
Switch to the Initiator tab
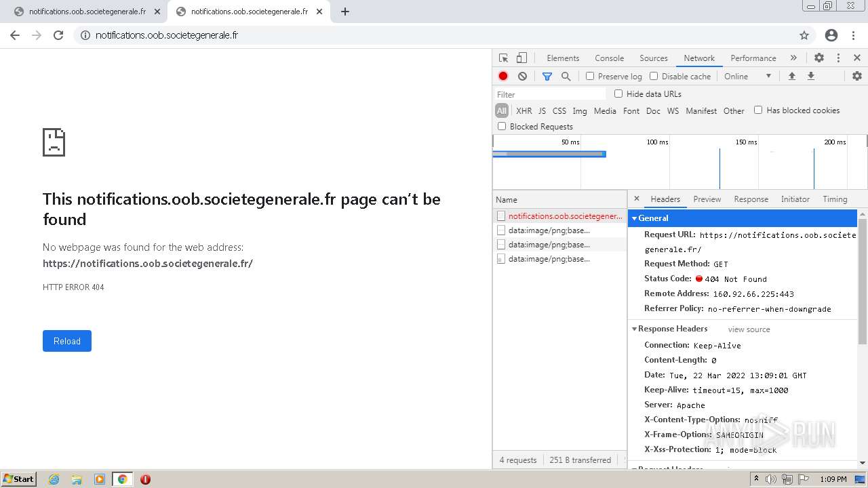pos(795,199)
